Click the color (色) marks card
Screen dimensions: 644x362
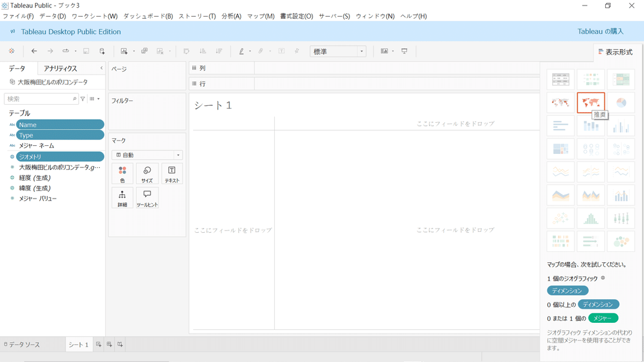click(122, 174)
